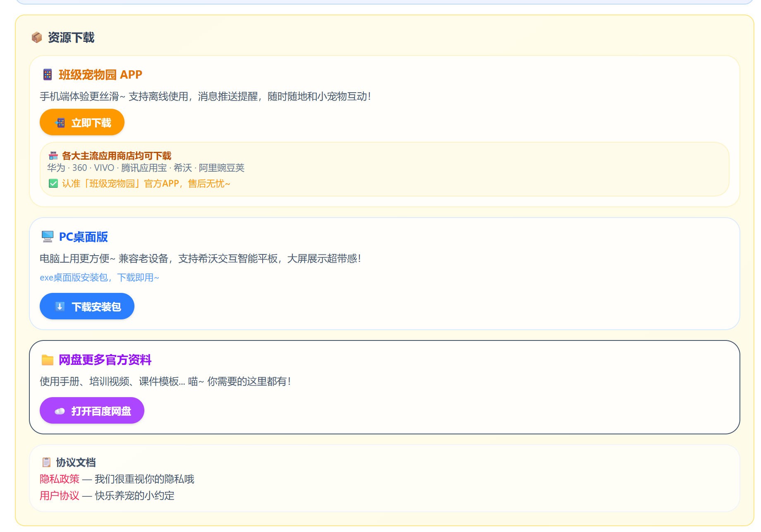
Task: Click the 资源下载 section heading
Action: [x=71, y=38]
